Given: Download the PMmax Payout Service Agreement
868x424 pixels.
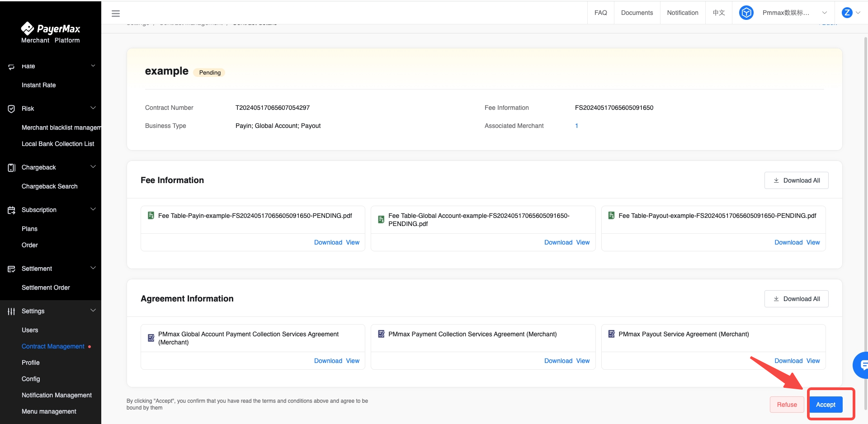Looking at the screenshot, I should click(x=788, y=361).
